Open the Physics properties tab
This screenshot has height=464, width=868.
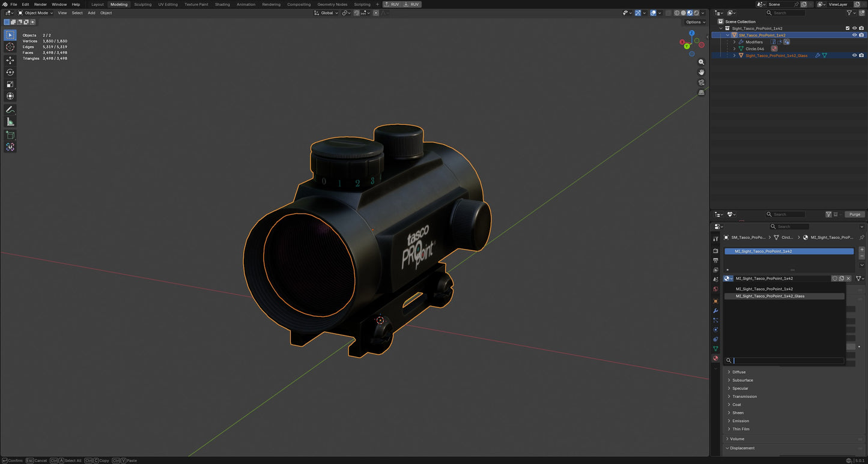(715, 330)
